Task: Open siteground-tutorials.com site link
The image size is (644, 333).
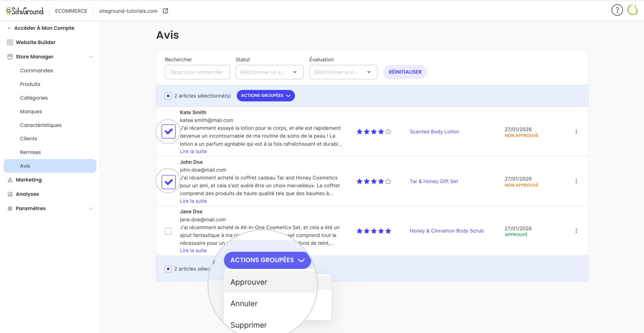Action: (x=128, y=11)
